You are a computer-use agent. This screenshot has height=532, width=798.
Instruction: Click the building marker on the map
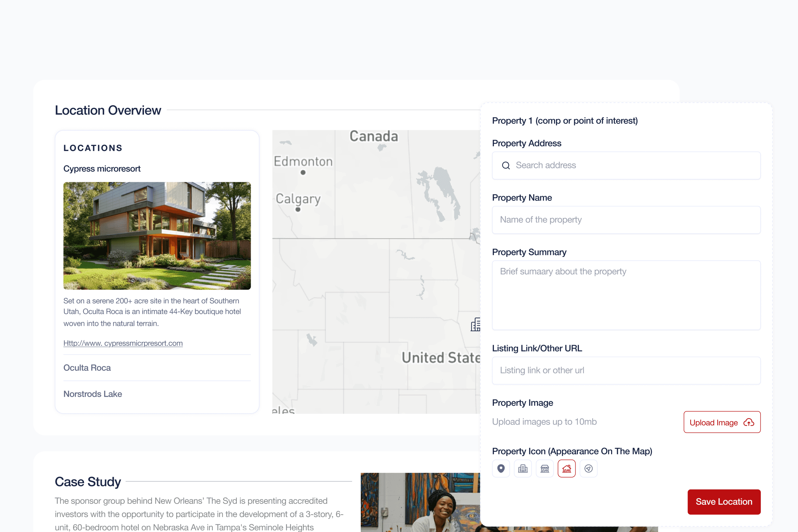coord(476,325)
